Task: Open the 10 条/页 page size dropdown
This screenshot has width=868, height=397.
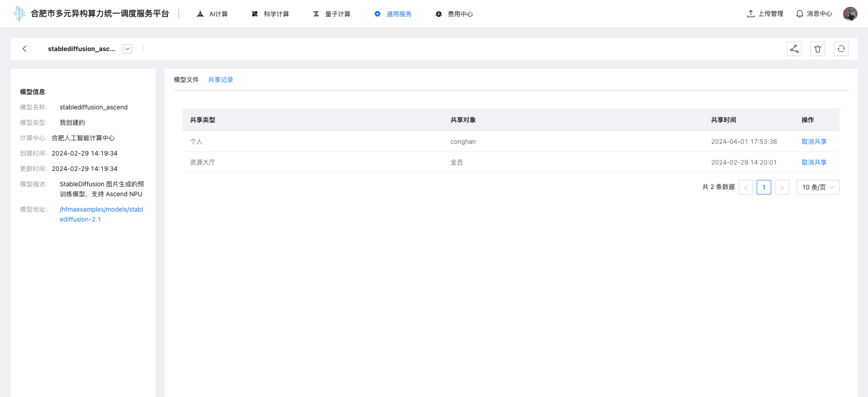Action: [x=817, y=187]
